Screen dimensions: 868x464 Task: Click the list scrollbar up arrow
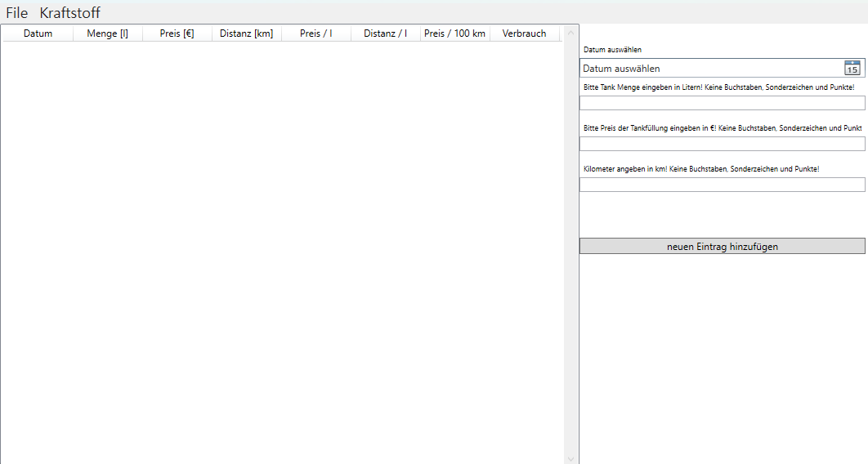coord(570,33)
